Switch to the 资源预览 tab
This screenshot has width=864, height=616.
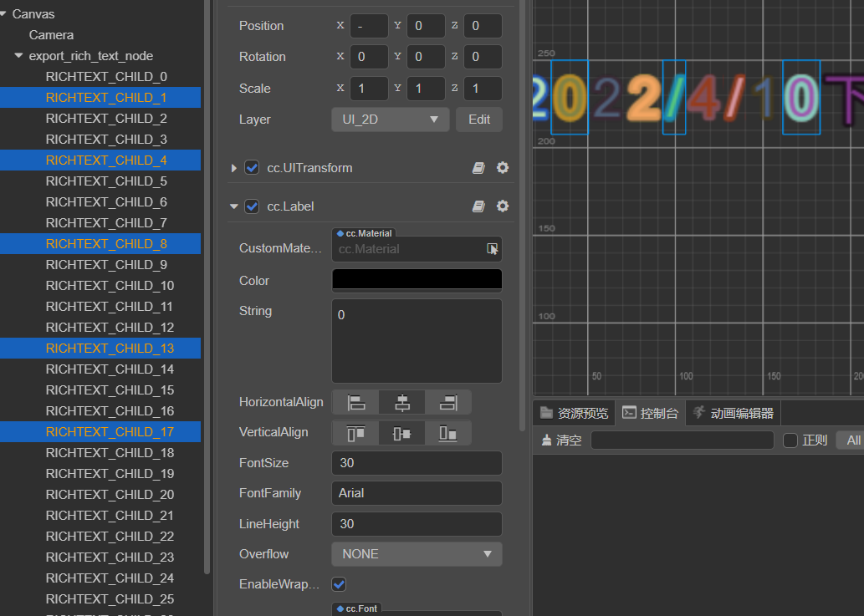[x=574, y=413]
